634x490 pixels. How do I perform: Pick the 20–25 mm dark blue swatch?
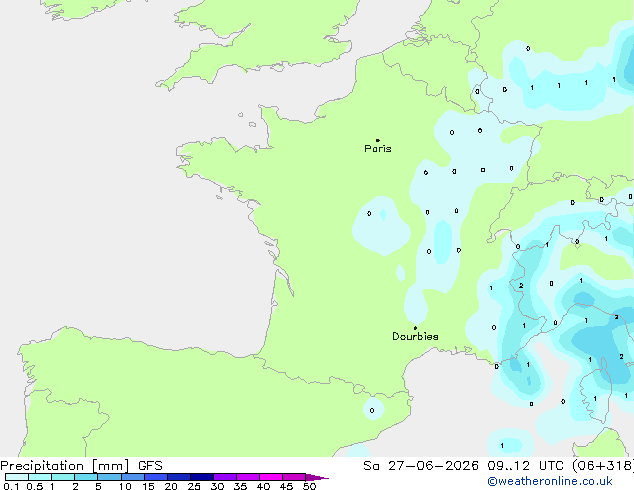pos(179,477)
